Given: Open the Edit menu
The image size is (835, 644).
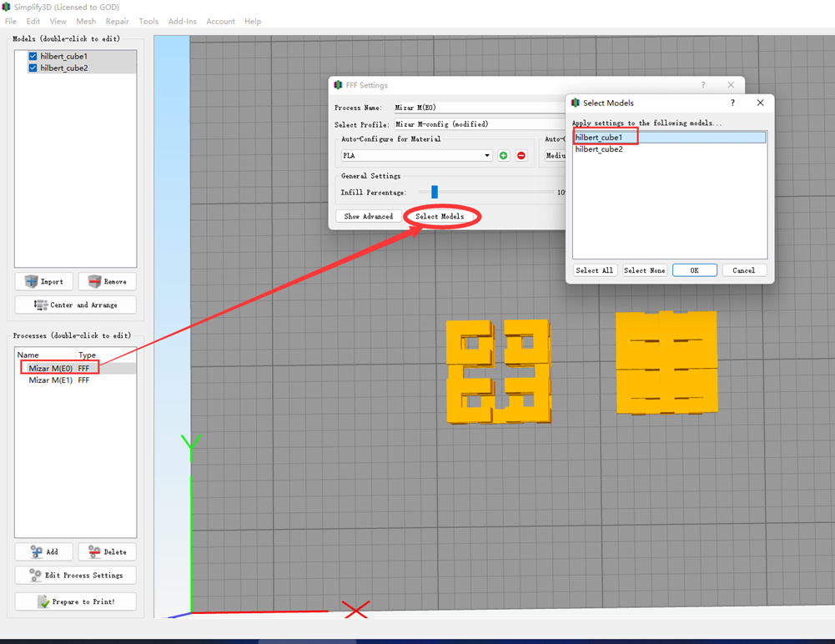Looking at the screenshot, I should (x=33, y=22).
